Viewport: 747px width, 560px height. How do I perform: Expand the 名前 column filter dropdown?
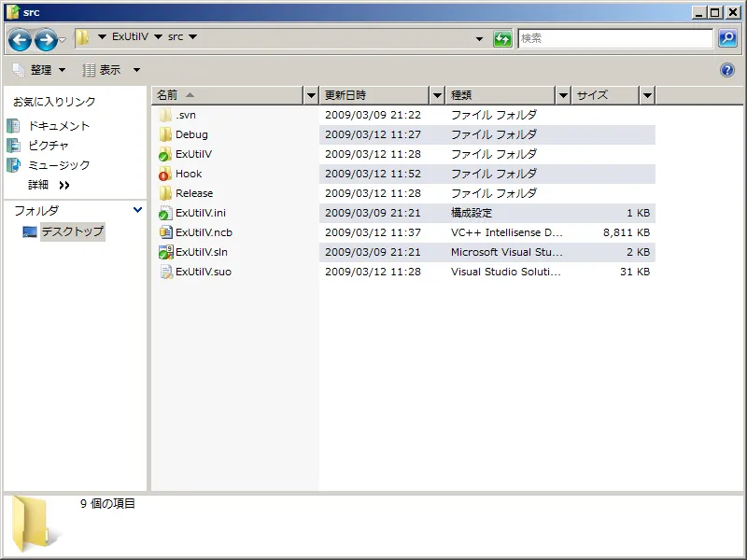point(311,95)
